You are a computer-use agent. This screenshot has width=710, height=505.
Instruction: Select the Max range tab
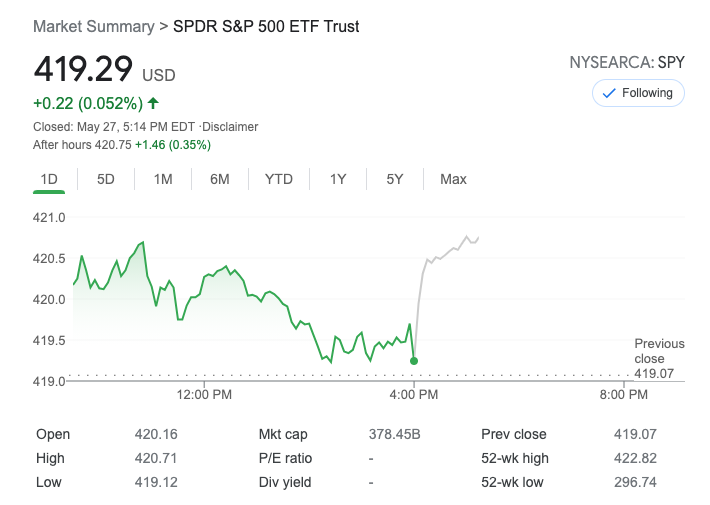coord(453,179)
